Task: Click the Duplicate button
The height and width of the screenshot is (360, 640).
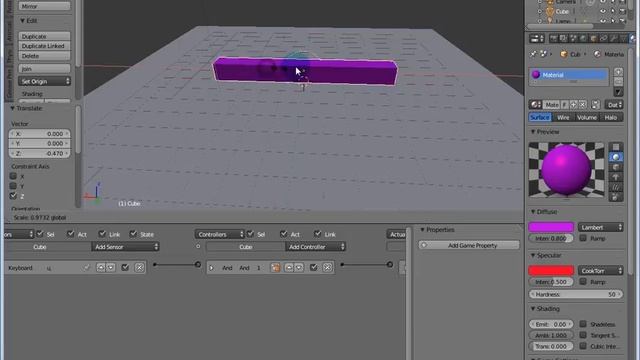Action: (x=44, y=36)
